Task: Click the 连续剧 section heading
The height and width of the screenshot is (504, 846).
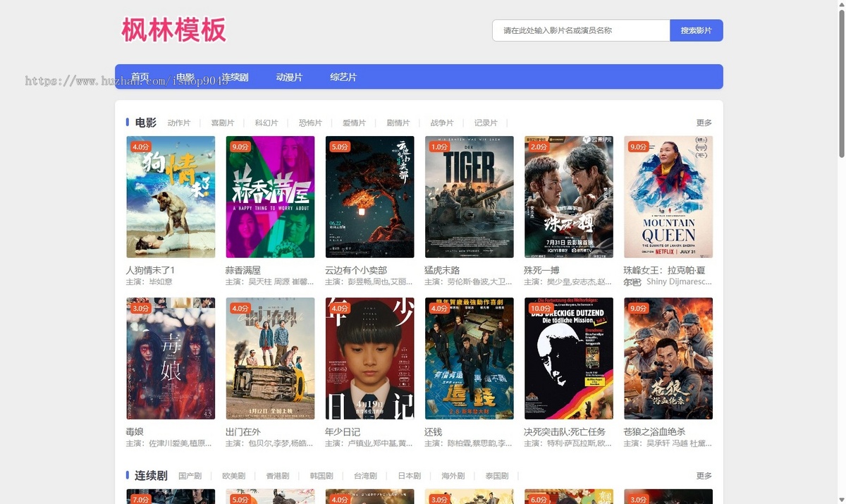Action: [x=151, y=476]
